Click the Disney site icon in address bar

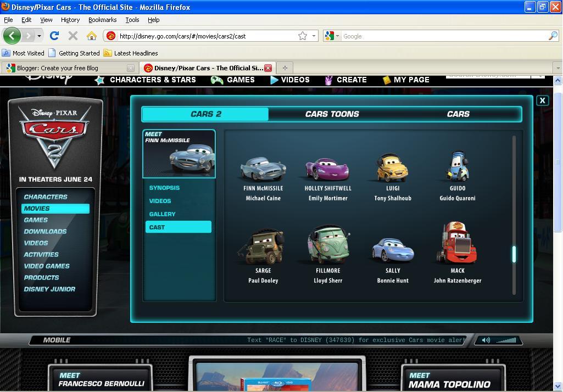111,36
